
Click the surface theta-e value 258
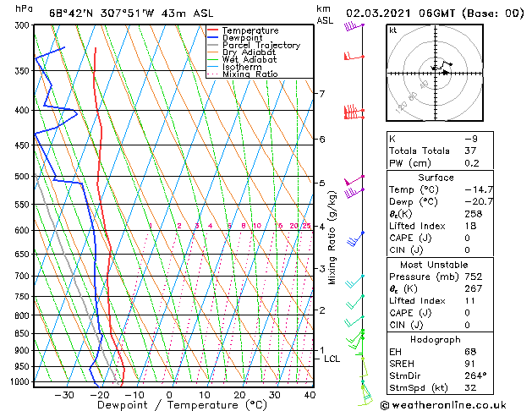point(474,214)
